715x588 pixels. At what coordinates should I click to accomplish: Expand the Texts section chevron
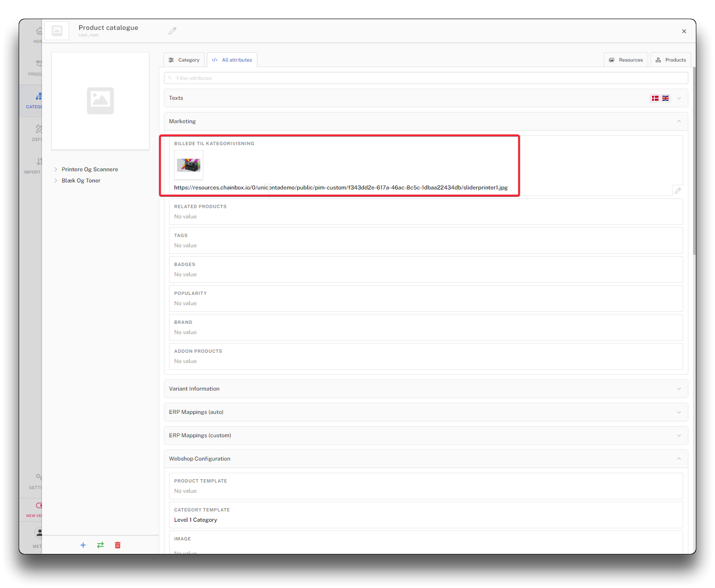click(679, 98)
